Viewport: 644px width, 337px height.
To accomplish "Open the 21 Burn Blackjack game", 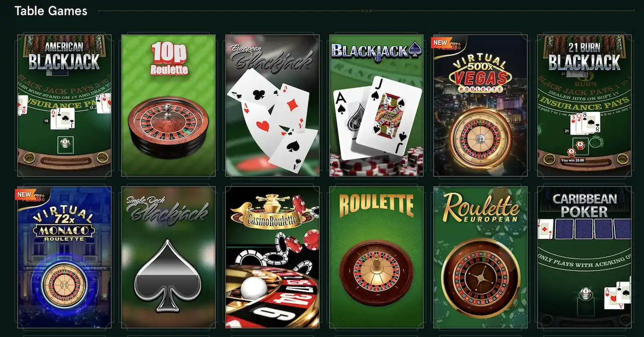I will click(x=584, y=105).
